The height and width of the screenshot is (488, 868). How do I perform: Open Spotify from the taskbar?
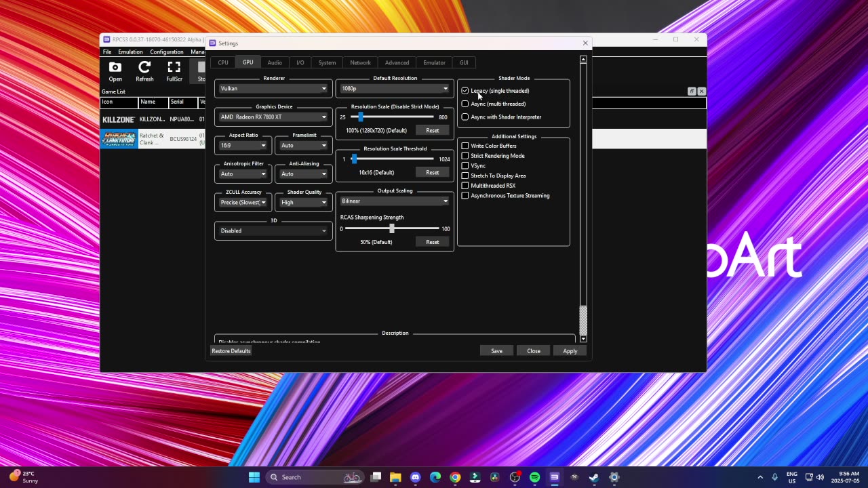[534, 477]
